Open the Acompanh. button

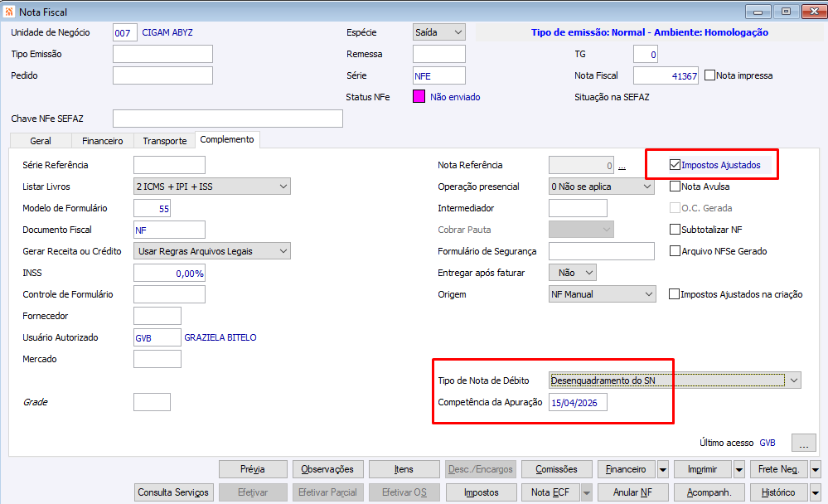pos(709,492)
